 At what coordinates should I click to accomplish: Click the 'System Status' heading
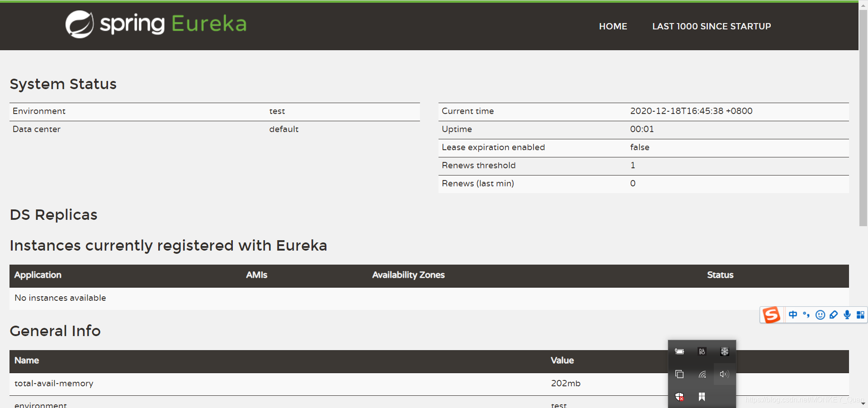tap(63, 84)
